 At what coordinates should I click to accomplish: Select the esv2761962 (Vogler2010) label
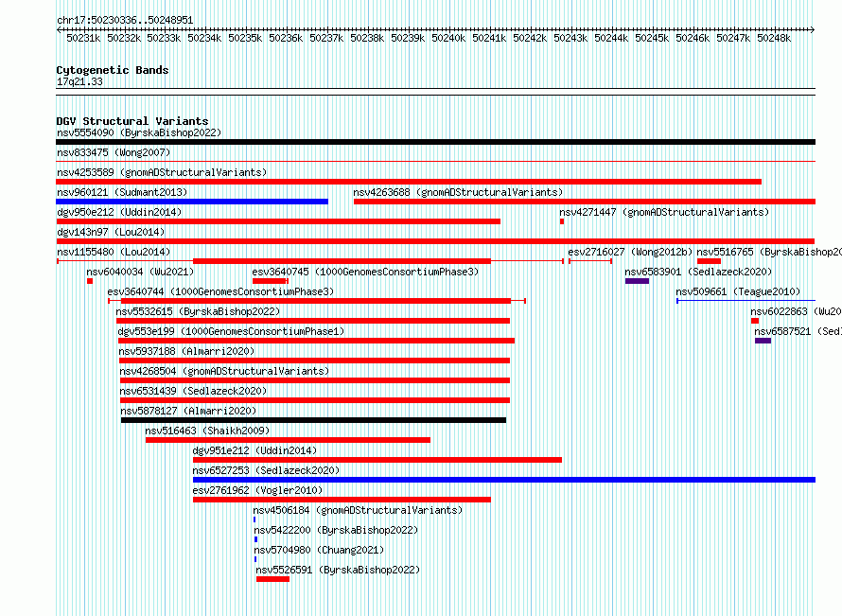click(x=257, y=490)
